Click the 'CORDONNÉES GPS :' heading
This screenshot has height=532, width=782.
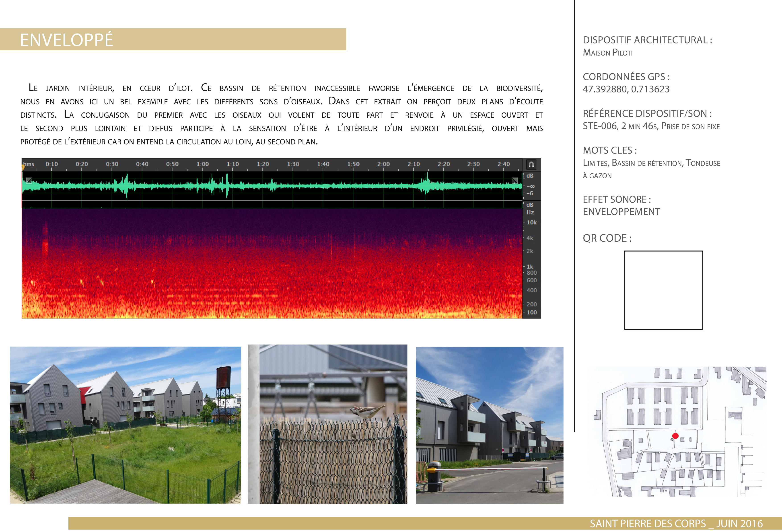[x=626, y=77]
